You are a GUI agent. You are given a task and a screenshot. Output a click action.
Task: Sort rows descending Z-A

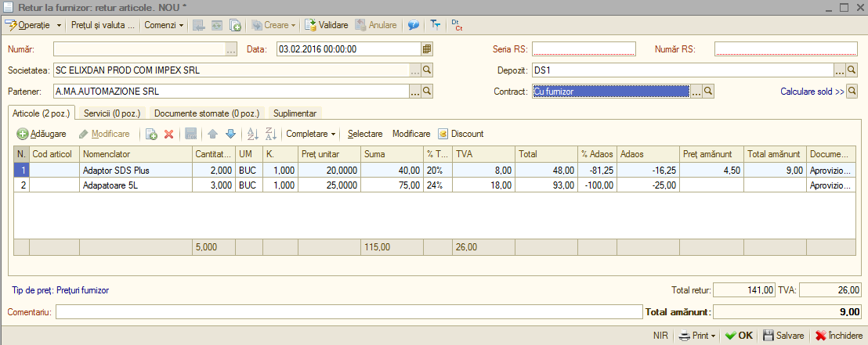pos(271,134)
